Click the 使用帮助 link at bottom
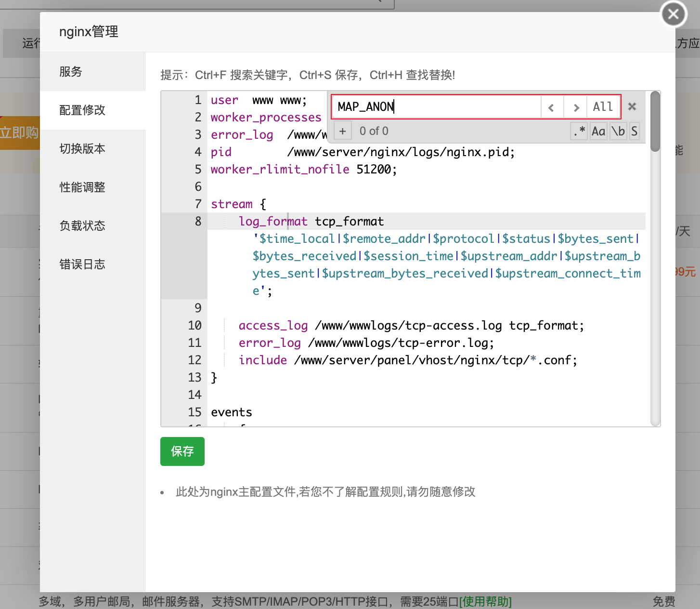The height and width of the screenshot is (609, 700). click(x=485, y=601)
